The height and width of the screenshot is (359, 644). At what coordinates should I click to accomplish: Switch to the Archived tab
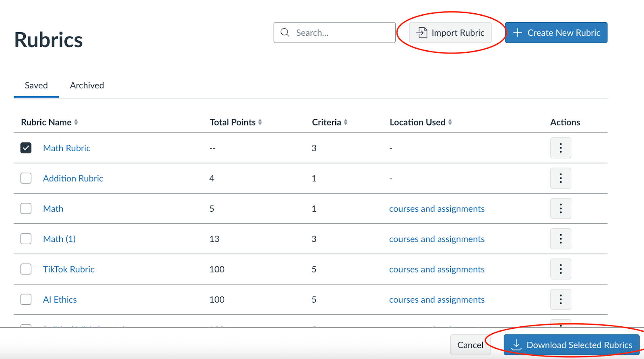tap(87, 85)
